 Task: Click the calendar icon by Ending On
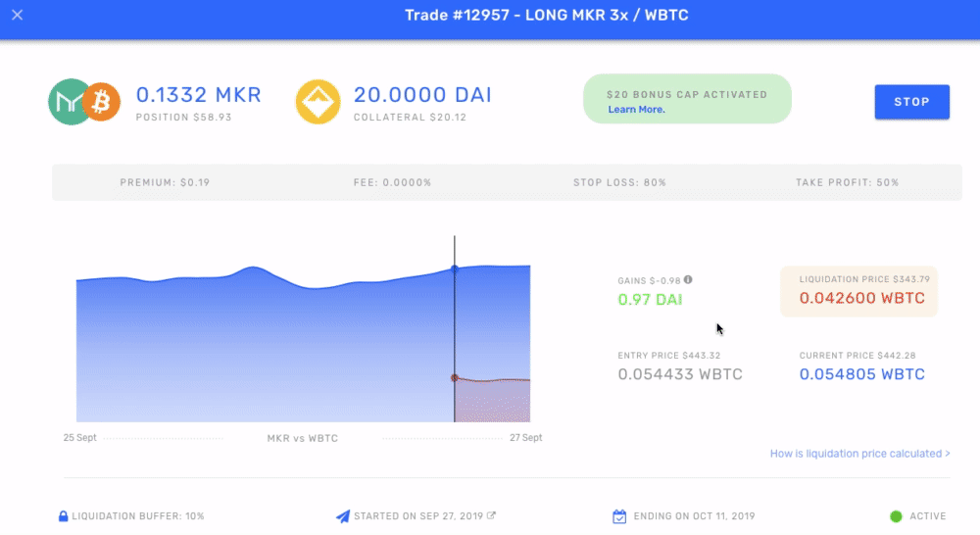[x=619, y=516]
